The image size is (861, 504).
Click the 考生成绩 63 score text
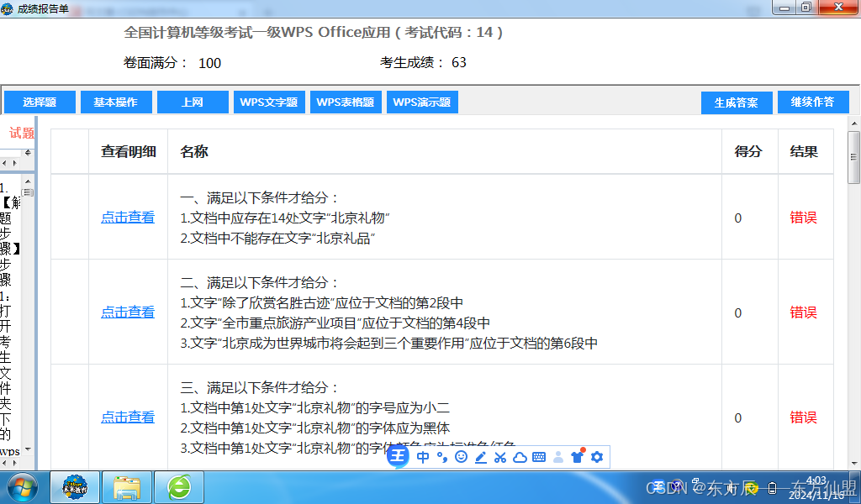click(423, 62)
